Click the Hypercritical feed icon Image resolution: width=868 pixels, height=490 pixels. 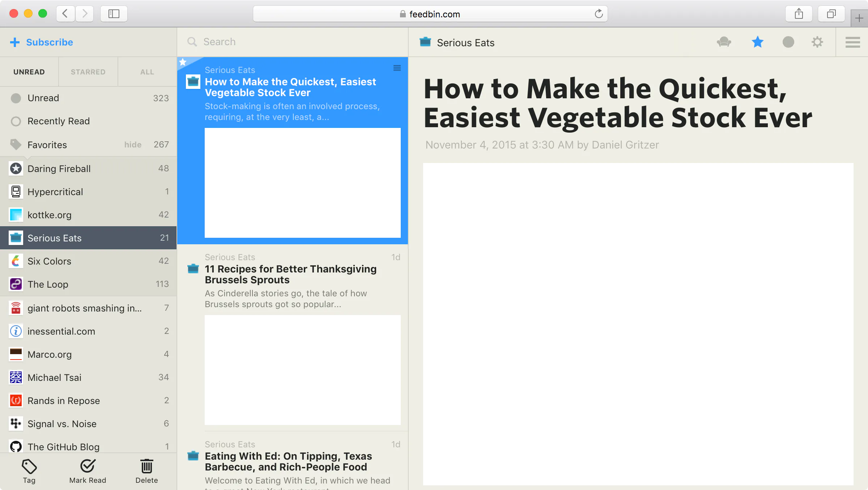coord(16,192)
